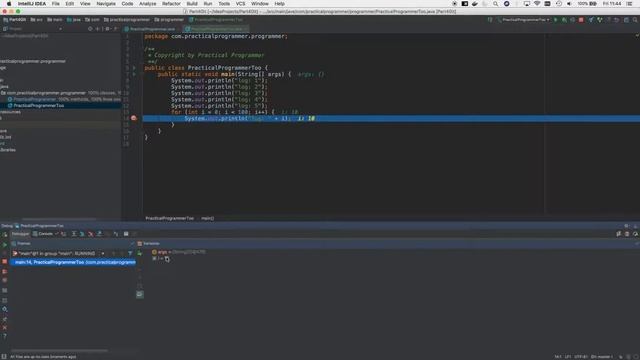The width and height of the screenshot is (640, 360).
Task: Open Project panel settings gear icon
Action: click(x=107, y=29)
